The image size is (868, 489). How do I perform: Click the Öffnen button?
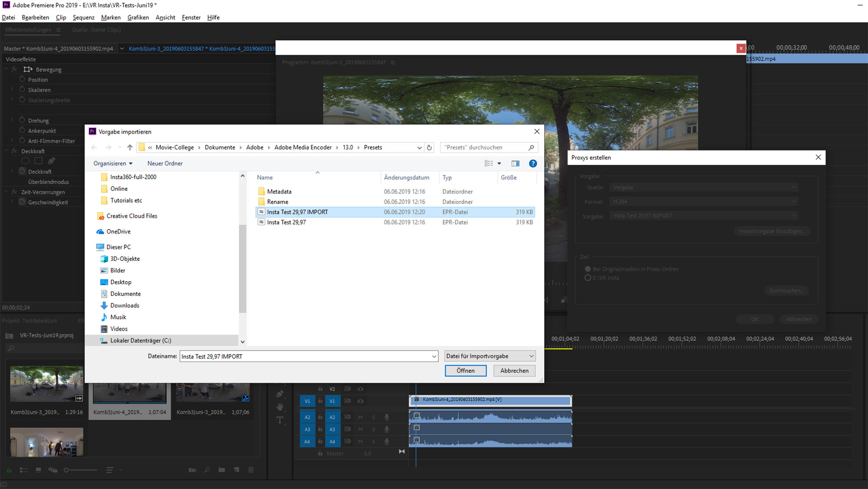pyautogui.click(x=465, y=371)
